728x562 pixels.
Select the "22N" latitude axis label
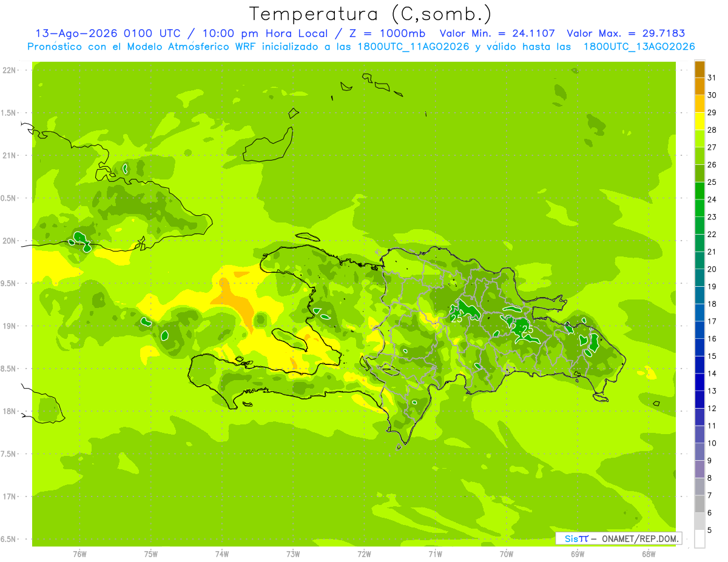click(x=8, y=70)
